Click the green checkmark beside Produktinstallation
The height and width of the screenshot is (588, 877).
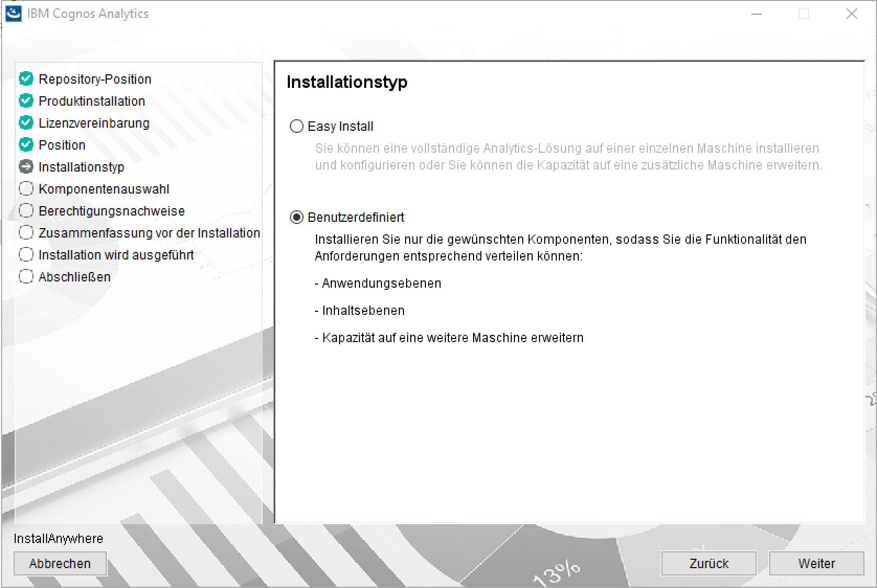coord(26,101)
